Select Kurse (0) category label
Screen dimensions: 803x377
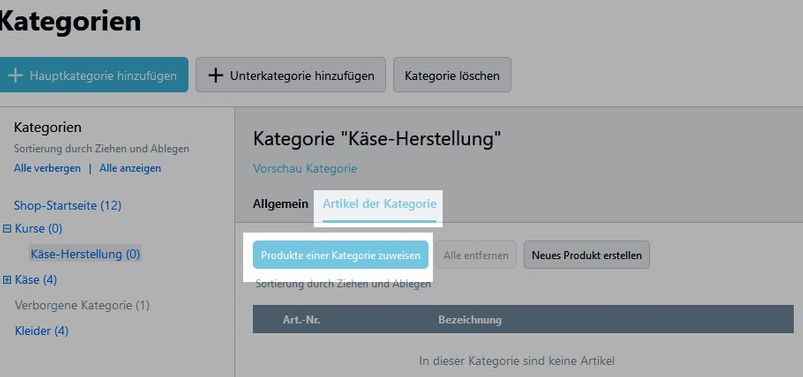tap(38, 228)
